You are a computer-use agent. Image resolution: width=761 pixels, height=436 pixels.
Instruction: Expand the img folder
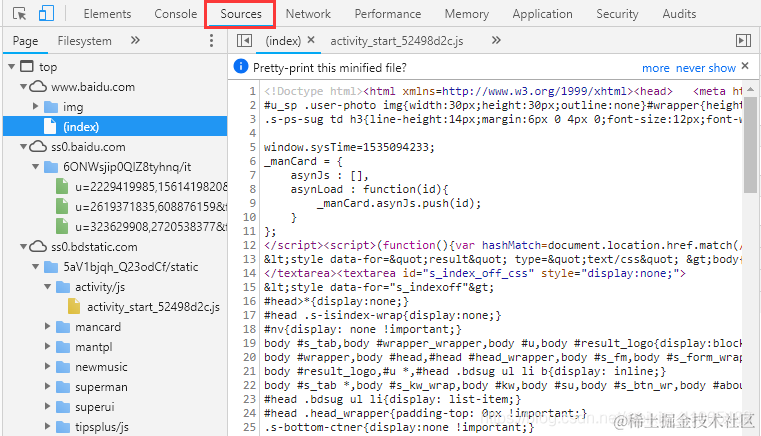[35, 106]
